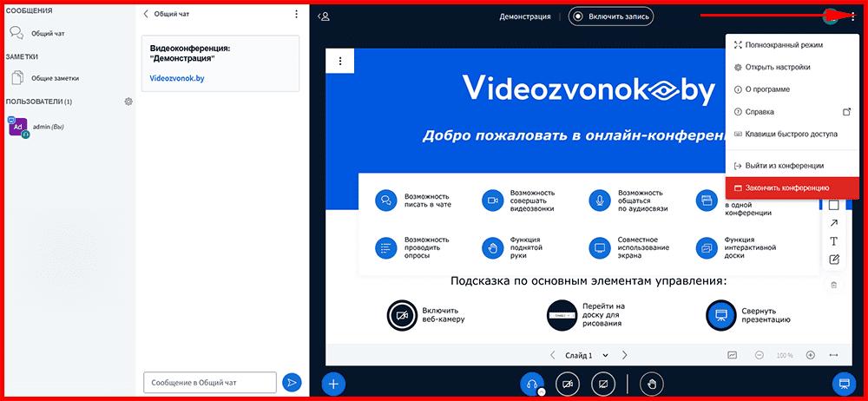This screenshot has height=401, width=868.
Task: Choose Выйти из конференции
Action: coord(792,166)
